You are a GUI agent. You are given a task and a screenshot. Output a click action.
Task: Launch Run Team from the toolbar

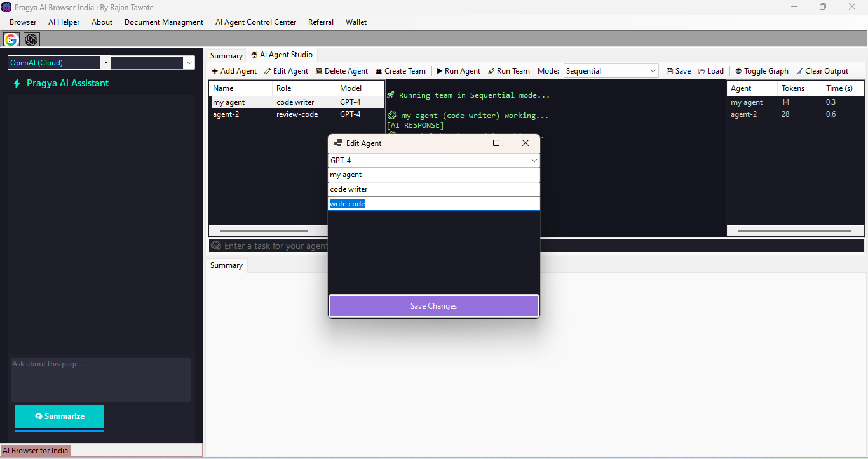(x=509, y=71)
